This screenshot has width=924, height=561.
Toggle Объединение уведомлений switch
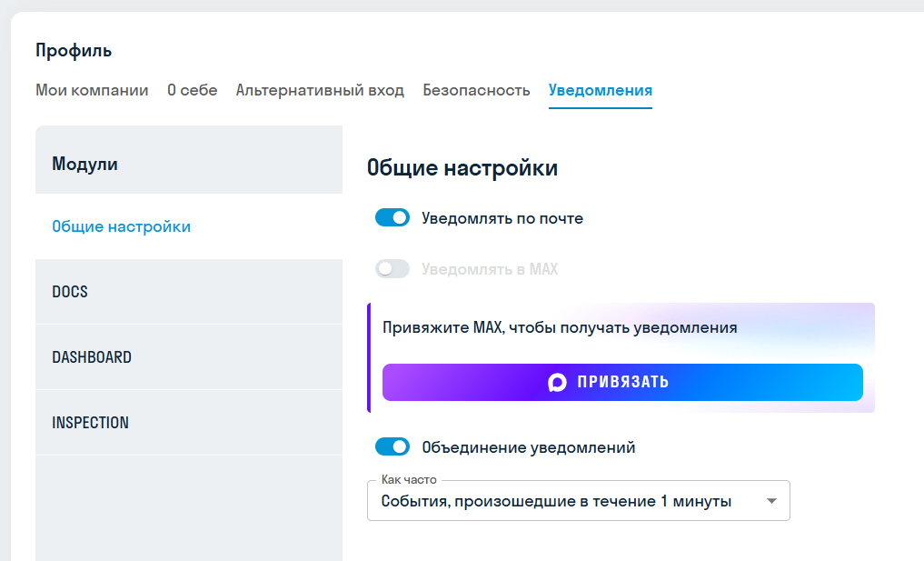[x=392, y=446]
